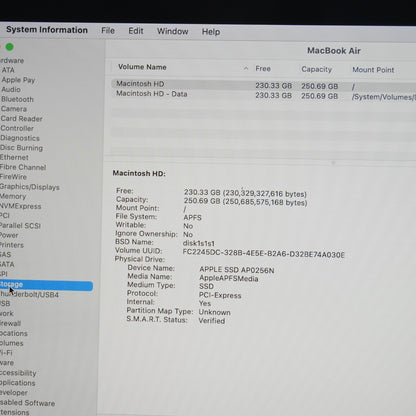Open the System Information app menu
This screenshot has width=416, height=416.
coord(47,30)
